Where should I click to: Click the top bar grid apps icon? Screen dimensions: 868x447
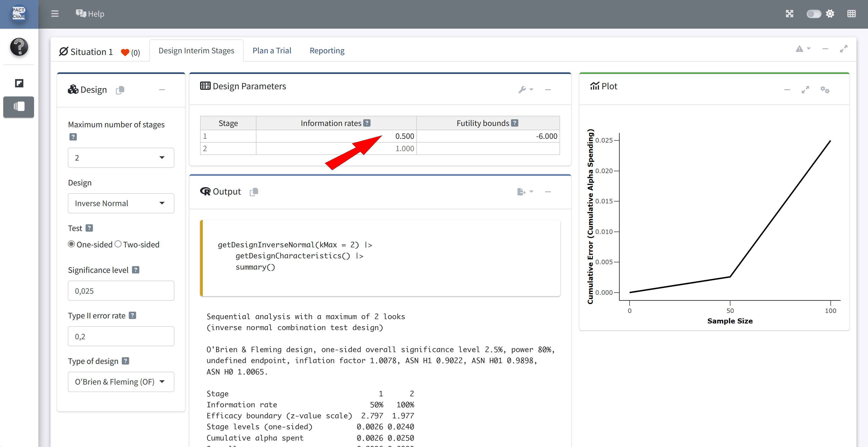pos(851,14)
